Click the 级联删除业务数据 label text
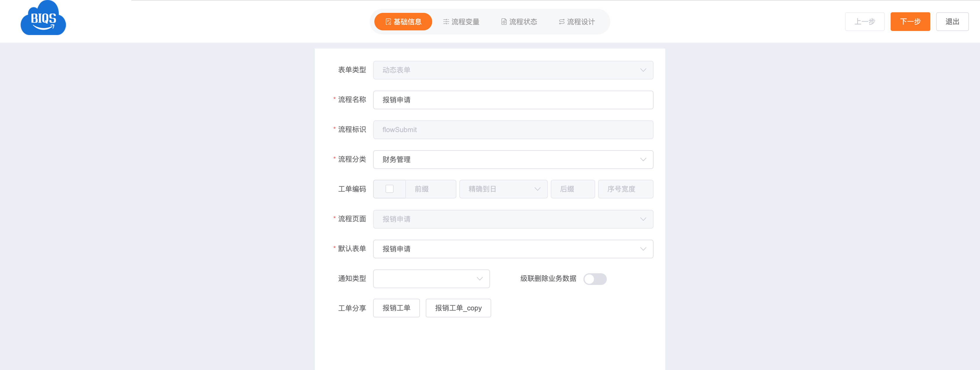The width and height of the screenshot is (980, 370). coord(548,279)
